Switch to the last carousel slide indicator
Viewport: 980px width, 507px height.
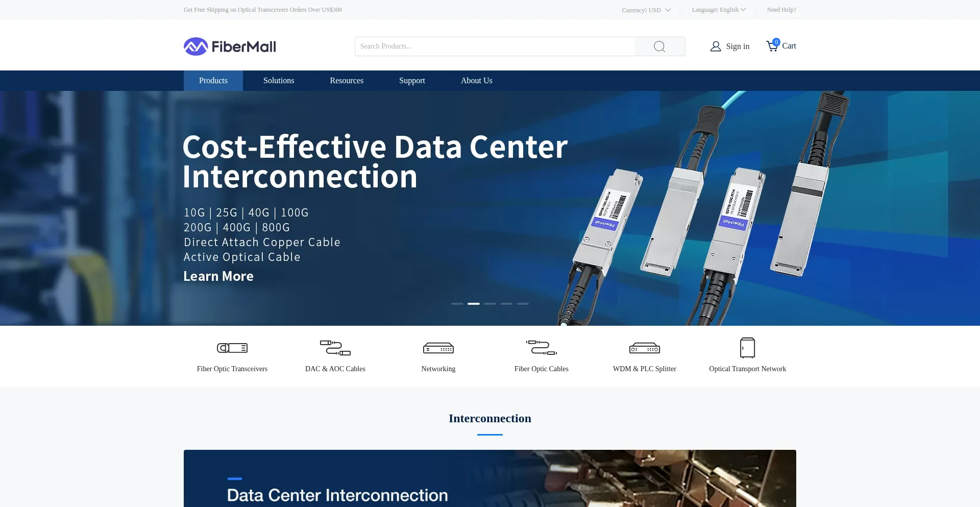pyautogui.click(x=523, y=304)
